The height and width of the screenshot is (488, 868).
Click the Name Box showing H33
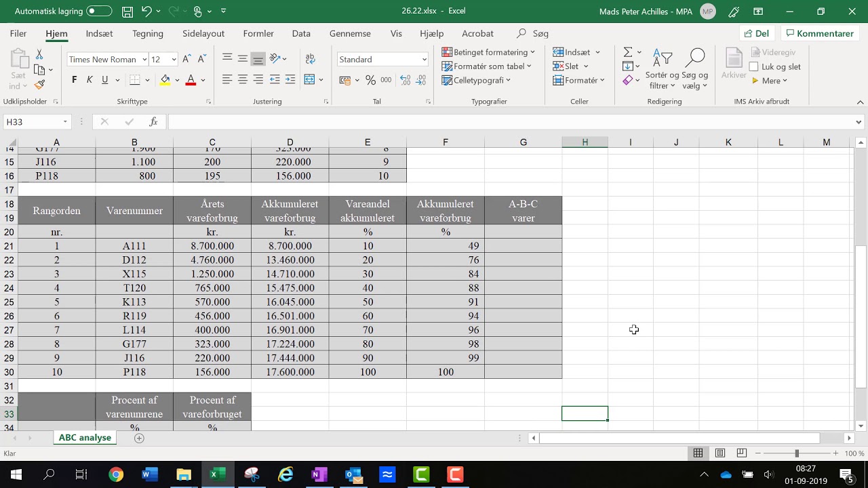click(x=33, y=122)
